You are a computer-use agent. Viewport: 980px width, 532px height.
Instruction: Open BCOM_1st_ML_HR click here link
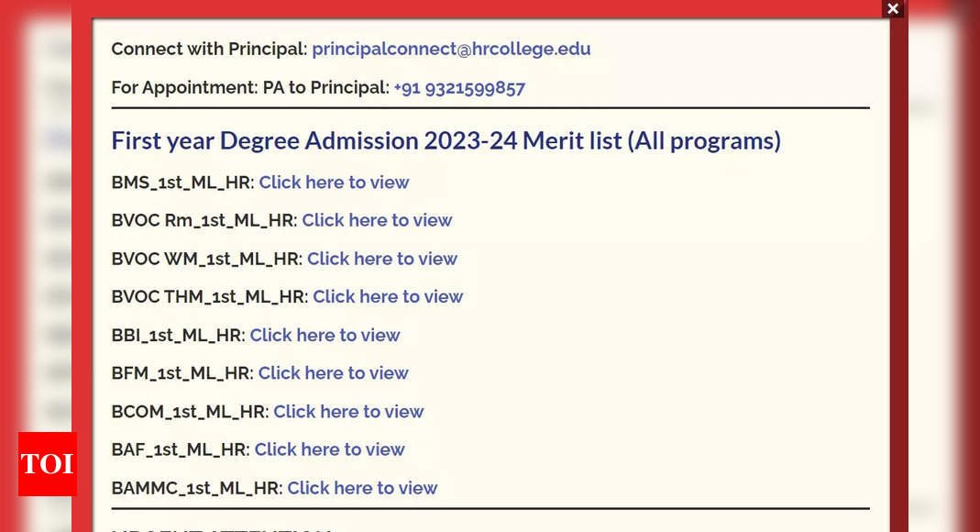point(348,412)
